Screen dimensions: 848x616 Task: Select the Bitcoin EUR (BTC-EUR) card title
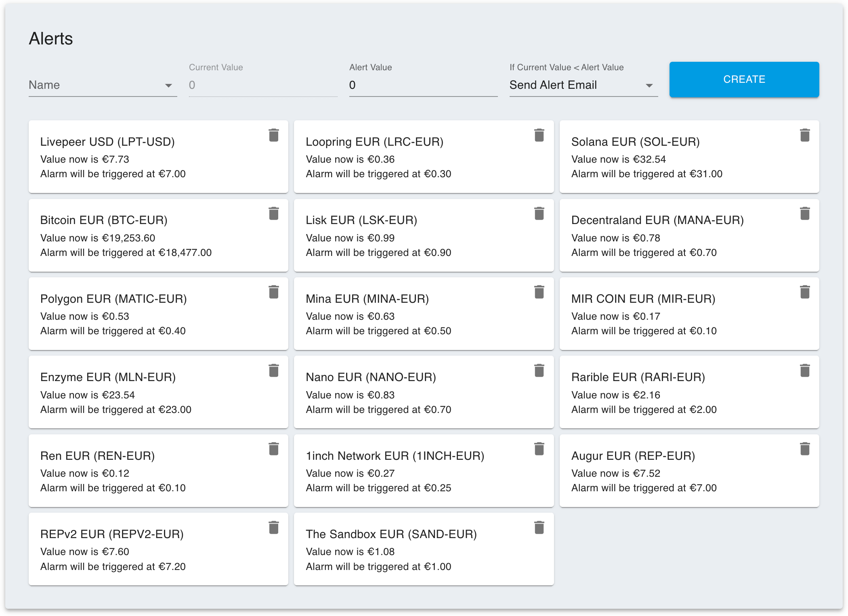pyautogui.click(x=104, y=220)
